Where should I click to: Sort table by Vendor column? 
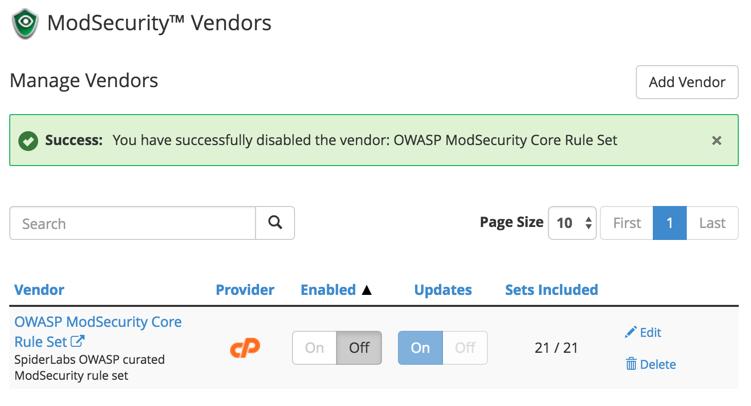tap(39, 290)
